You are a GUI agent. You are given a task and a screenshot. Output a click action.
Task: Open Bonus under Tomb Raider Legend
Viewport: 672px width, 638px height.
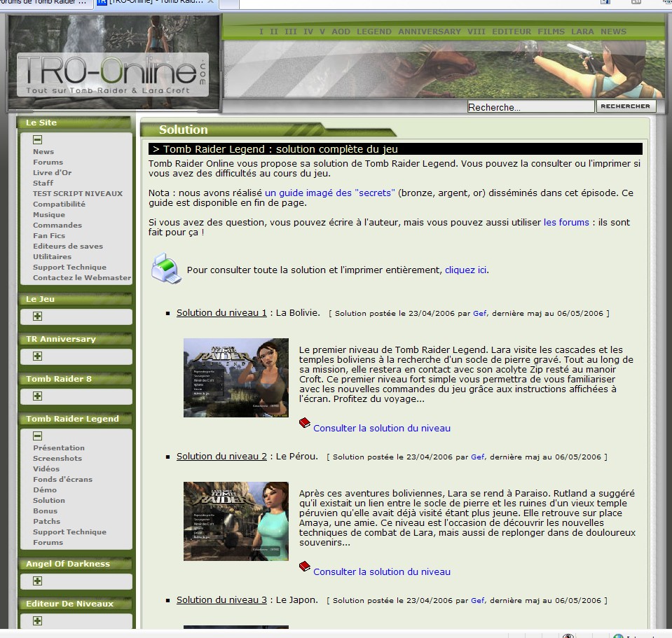click(45, 511)
